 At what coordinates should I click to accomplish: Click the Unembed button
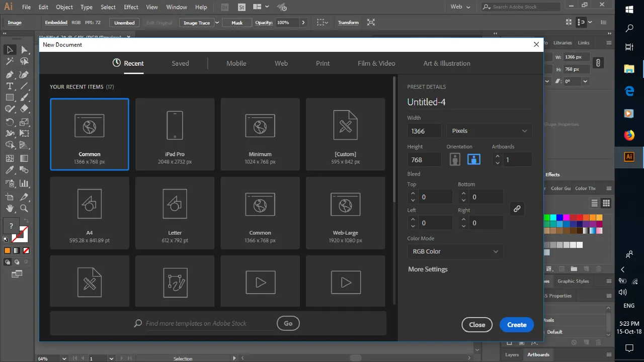124,23
